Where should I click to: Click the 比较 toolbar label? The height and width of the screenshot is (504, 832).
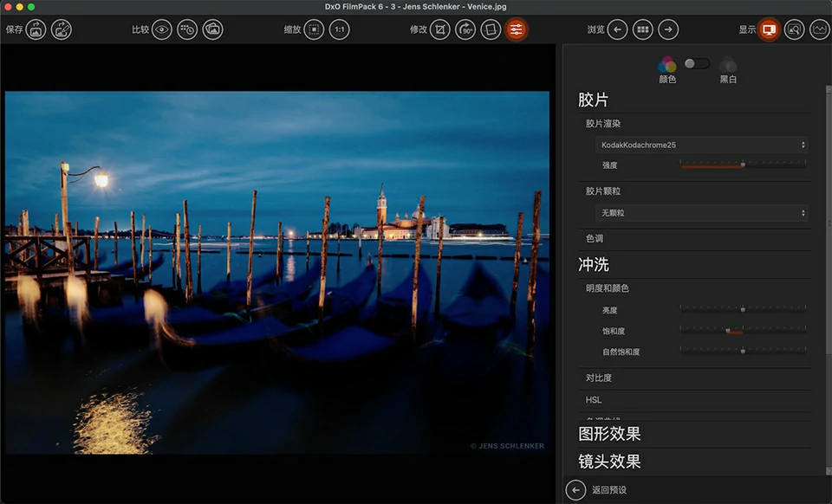[140, 29]
